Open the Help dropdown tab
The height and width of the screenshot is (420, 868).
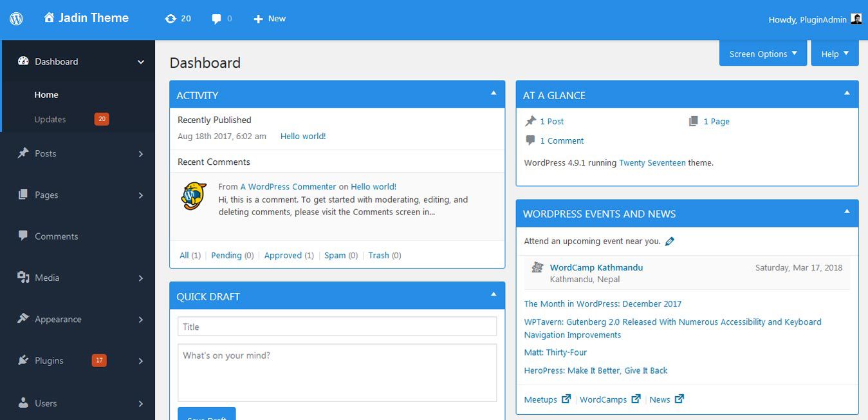[835, 53]
